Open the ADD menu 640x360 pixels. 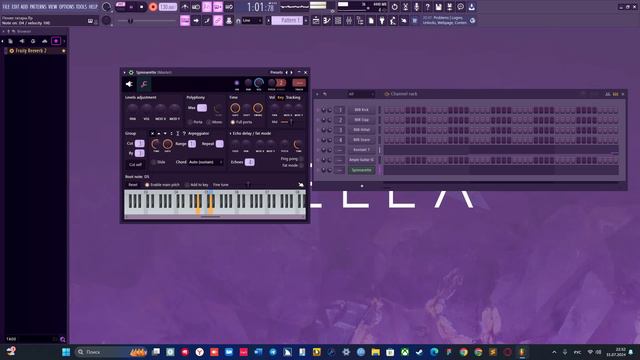pyautogui.click(x=24, y=7)
